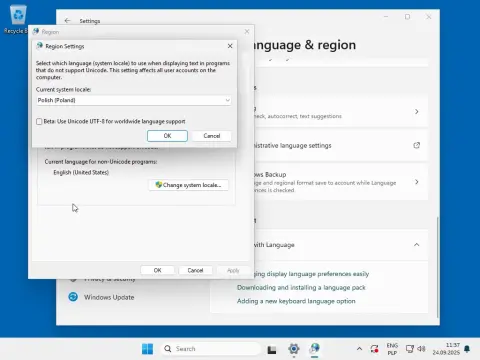Close the Region Settings dialog

pos(230,46)
